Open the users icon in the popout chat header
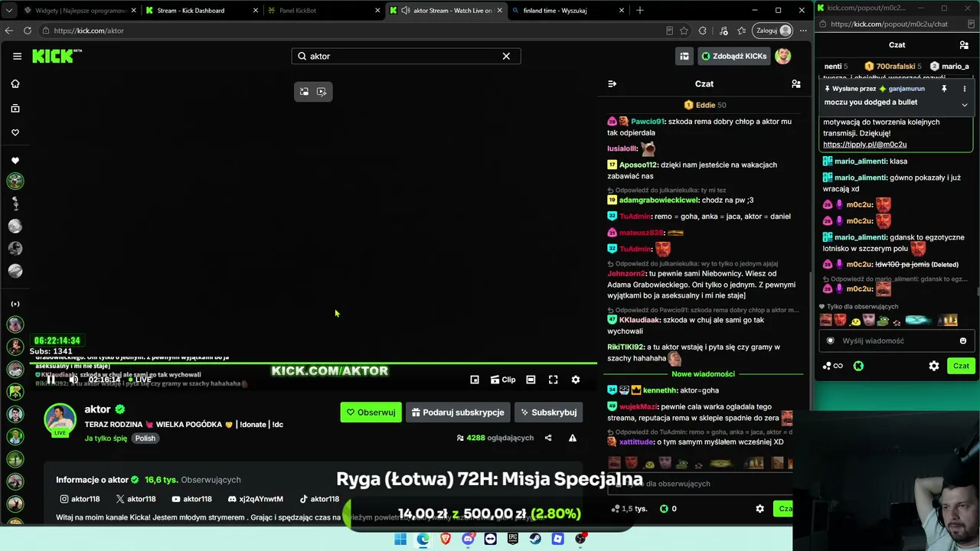 964,45
